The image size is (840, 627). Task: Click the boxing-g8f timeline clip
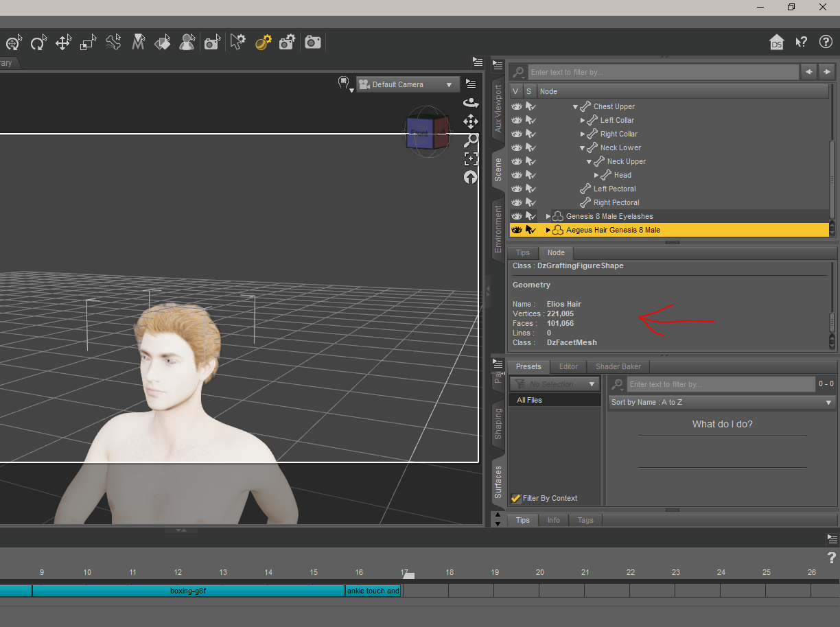click(188, 591)
